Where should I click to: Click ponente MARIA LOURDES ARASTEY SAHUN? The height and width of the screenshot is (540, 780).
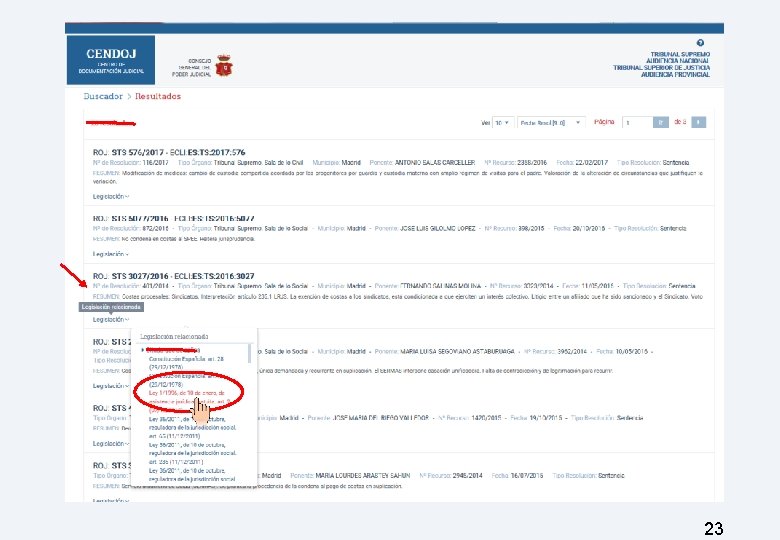363,476
